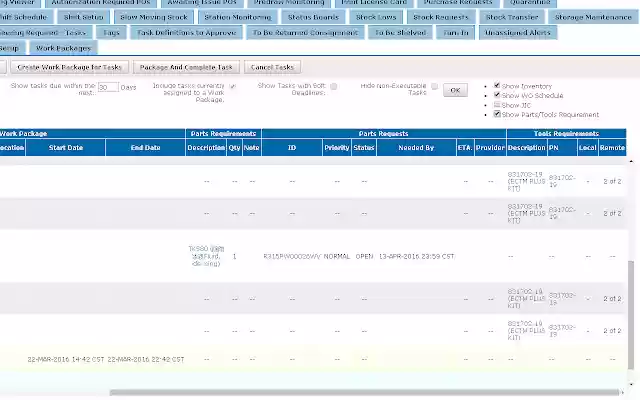Click the Tools Requirements PN header
The width and height of the screenshot is (640, 400).
(562, 148)
